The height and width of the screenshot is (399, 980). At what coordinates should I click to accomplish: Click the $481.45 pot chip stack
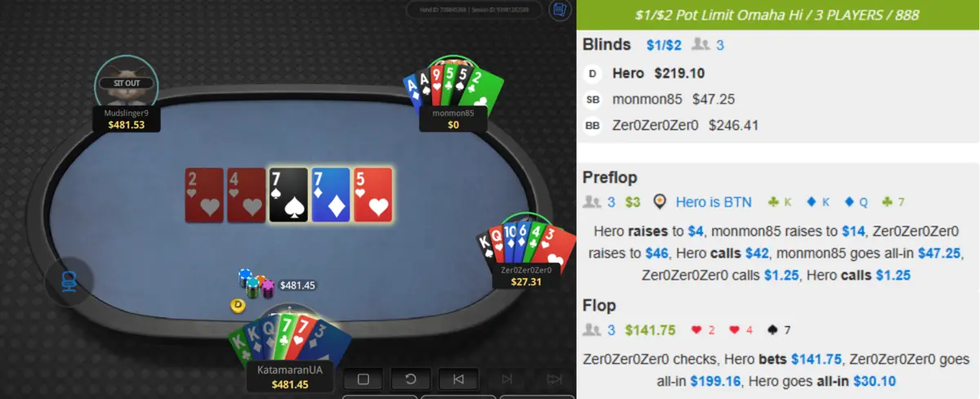tap(256, 284)
